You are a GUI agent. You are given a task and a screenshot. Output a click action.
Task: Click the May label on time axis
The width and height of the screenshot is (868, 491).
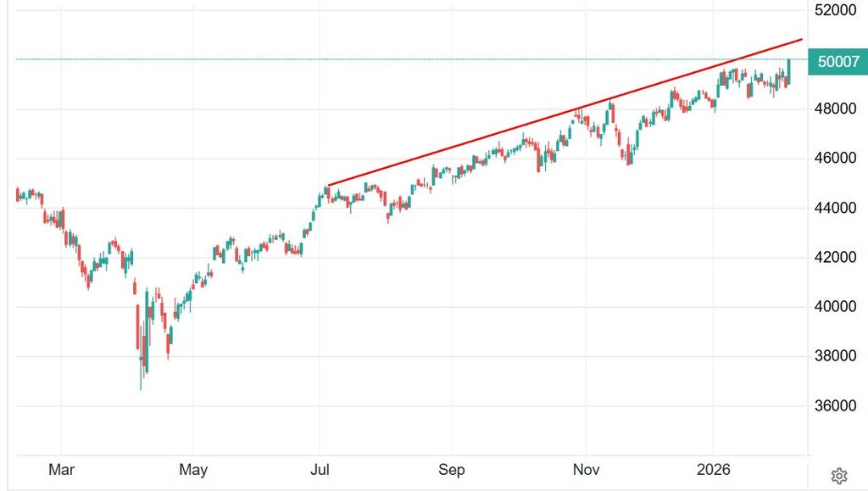point(193,469)
